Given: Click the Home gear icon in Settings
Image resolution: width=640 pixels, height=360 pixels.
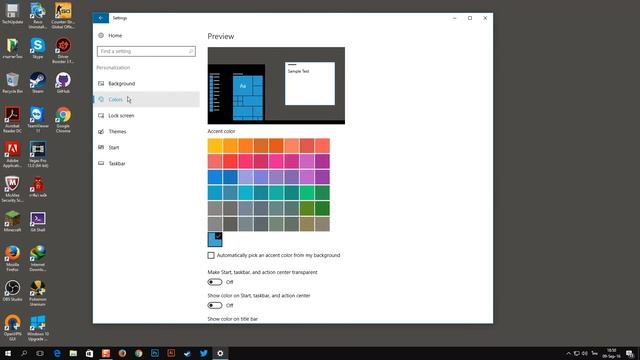Looking at the screenshot, I should point(101,36).
